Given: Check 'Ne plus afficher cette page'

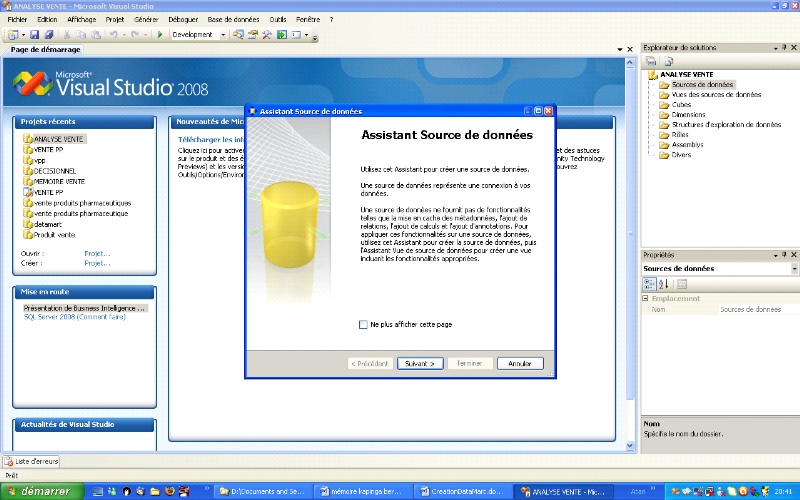Looking at the screenshot, I should point(363,325).
